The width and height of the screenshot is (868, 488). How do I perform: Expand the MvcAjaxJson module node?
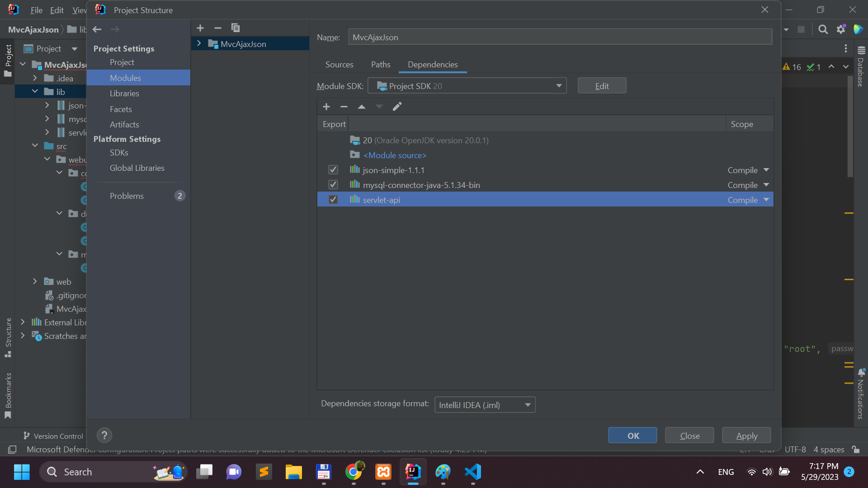coord(199,43)
